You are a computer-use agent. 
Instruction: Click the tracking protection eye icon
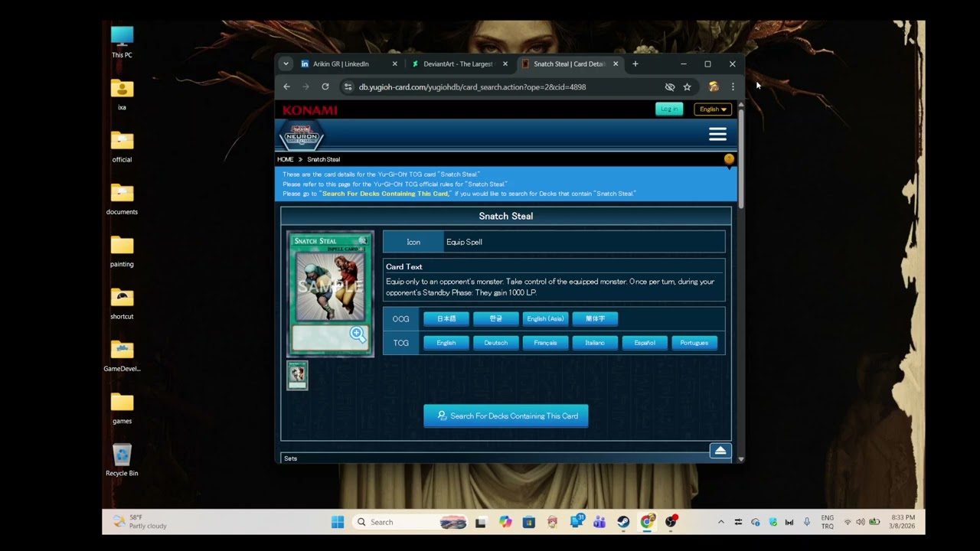pyautogui.click(x=670, y=87)
